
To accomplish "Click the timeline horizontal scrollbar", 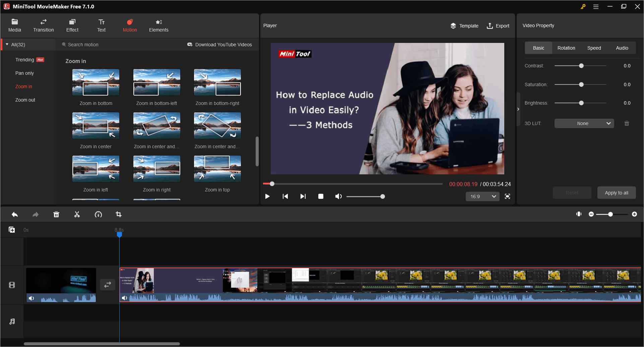I will pos(102,344).
